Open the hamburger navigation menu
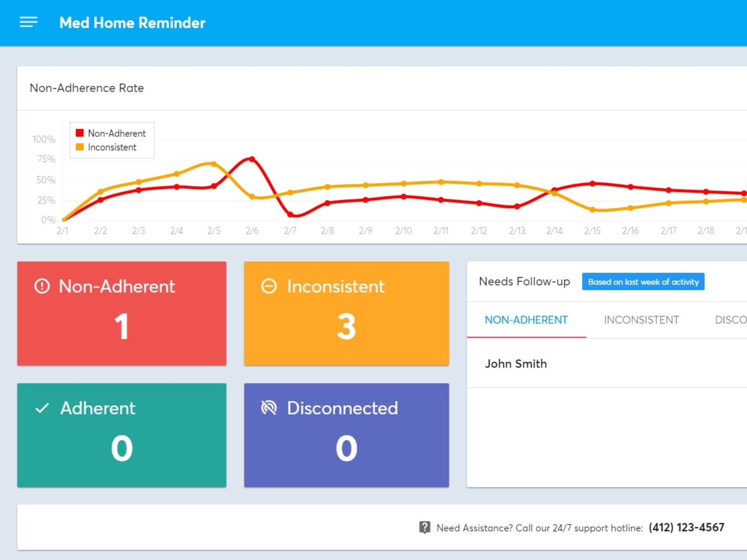This screenshot has height=560, width=747. [28, 22]
